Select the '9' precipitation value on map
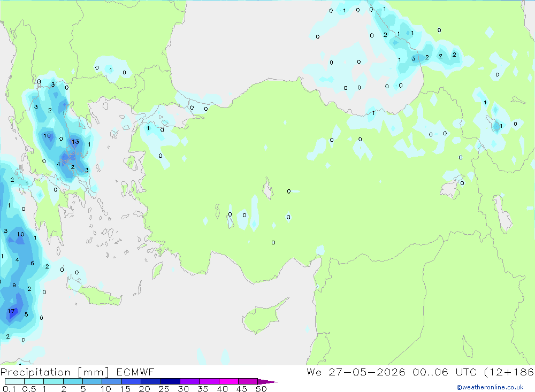The image size is (535, 392). tap(14, 285)
